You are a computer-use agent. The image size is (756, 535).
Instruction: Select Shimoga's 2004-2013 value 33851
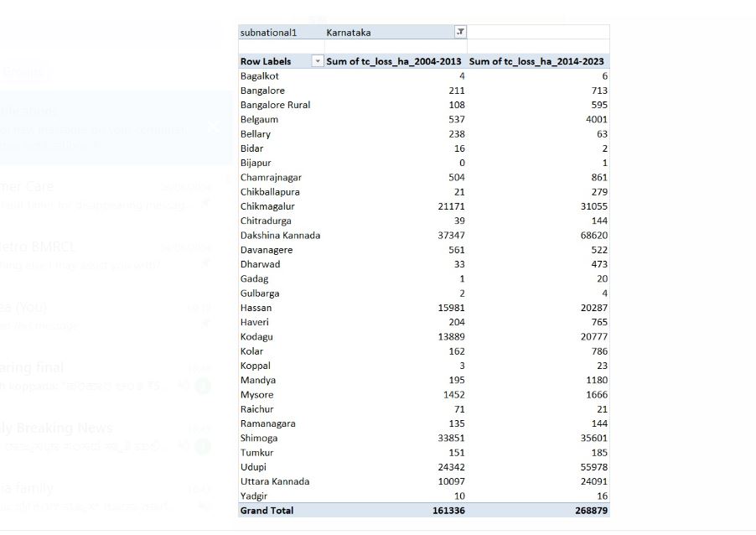(451, 438)
